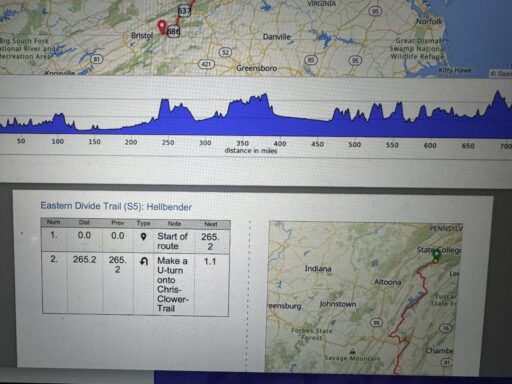Click the start-of-route pin icon in row 1
This screenshot has width=512, height=384.
[143, 237]
